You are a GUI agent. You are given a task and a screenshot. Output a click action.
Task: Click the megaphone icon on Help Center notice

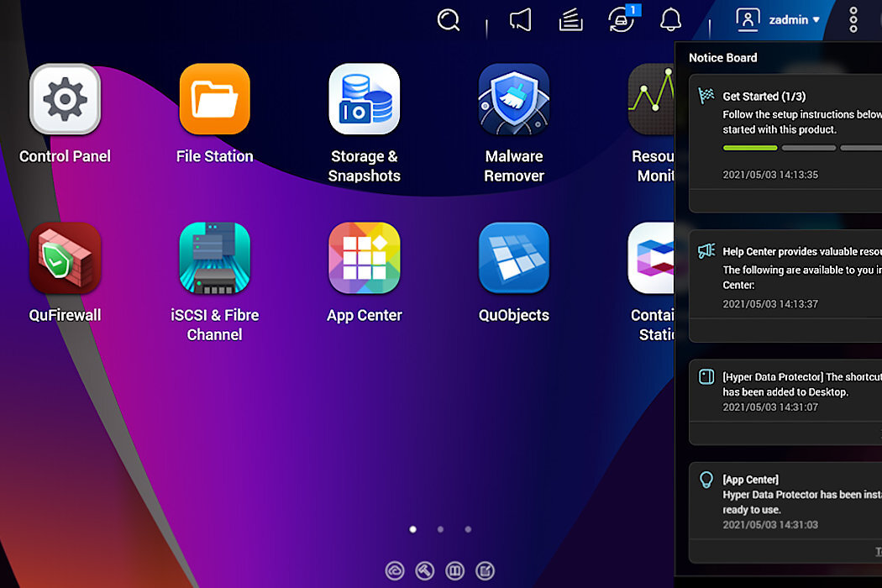pos(706,251)
